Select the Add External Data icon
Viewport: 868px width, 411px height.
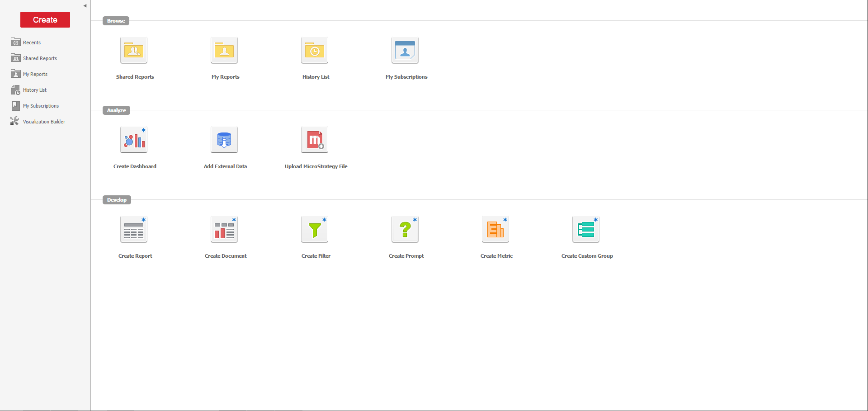224,139
